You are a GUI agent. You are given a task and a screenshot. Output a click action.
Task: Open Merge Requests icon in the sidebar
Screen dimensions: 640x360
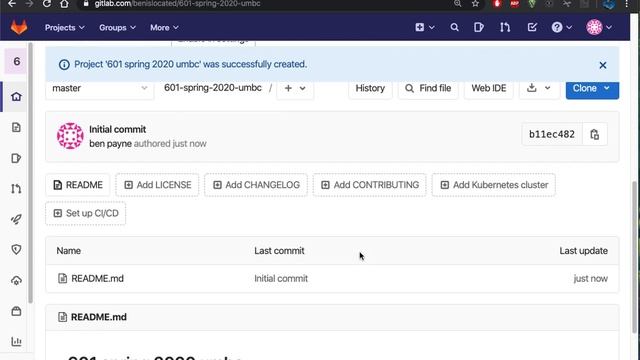[16, 189]
